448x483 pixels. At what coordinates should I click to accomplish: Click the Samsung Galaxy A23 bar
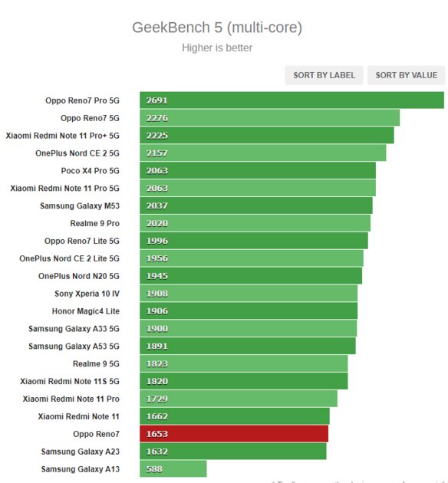point(233,452)
